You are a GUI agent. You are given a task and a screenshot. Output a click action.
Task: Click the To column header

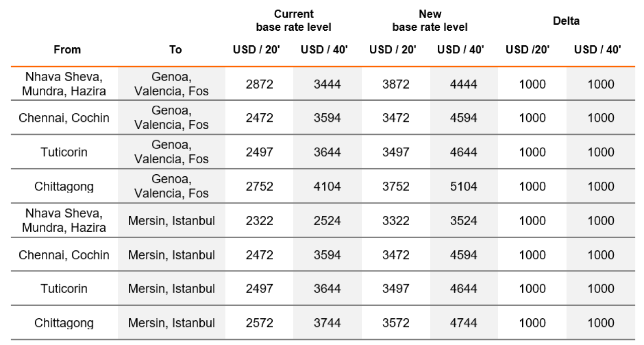point(175,49)
